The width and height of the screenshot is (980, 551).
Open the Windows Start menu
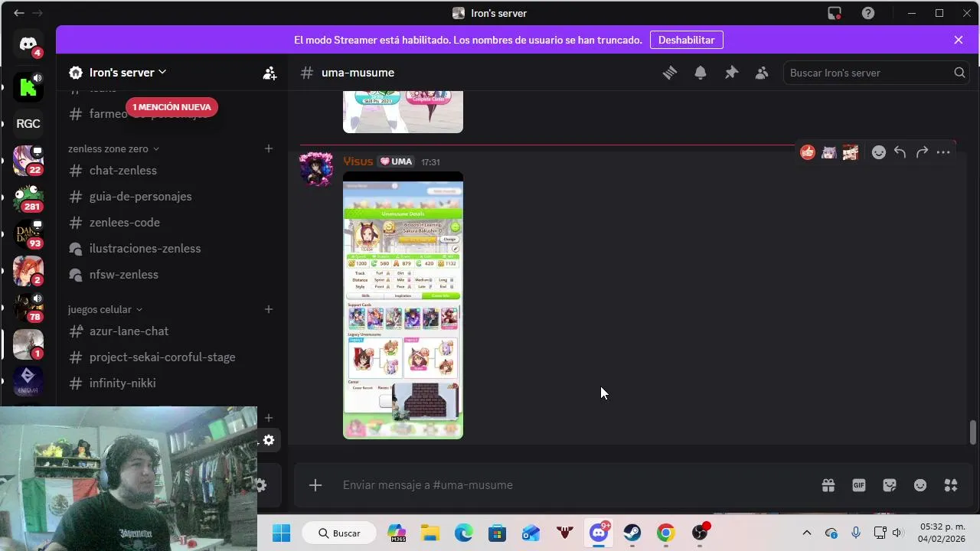click(282, 533)
